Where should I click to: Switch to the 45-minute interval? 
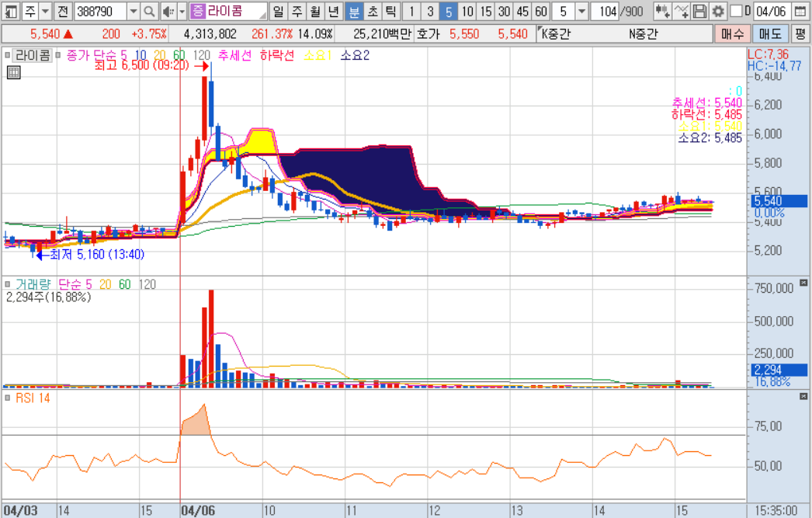click(x=523, y=11)
